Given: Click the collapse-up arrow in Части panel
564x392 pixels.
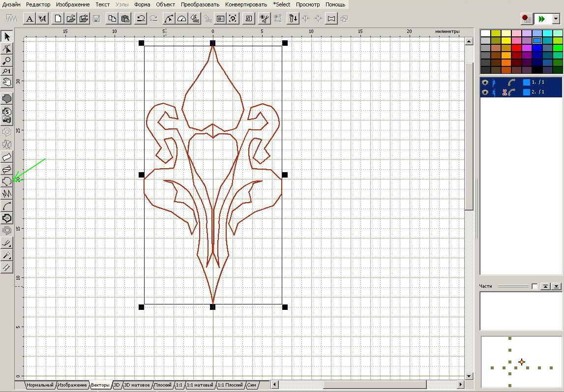Looking at the screenshot, I should pos(545,286).
